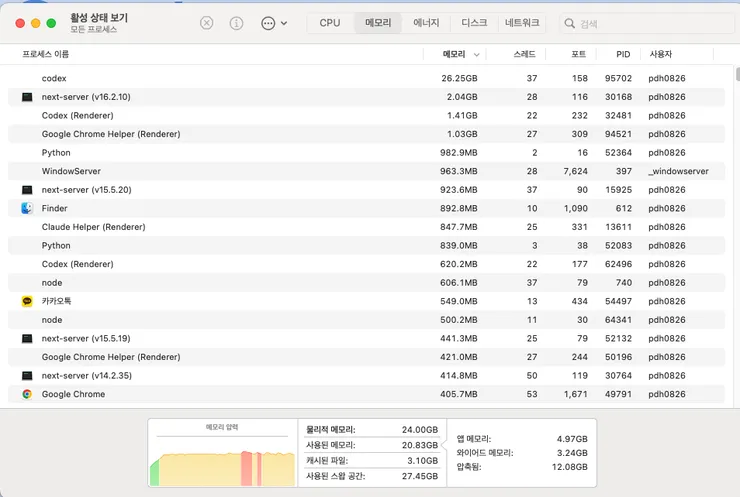Click the 압축됨 12.08GB entry

coord(522,467)
